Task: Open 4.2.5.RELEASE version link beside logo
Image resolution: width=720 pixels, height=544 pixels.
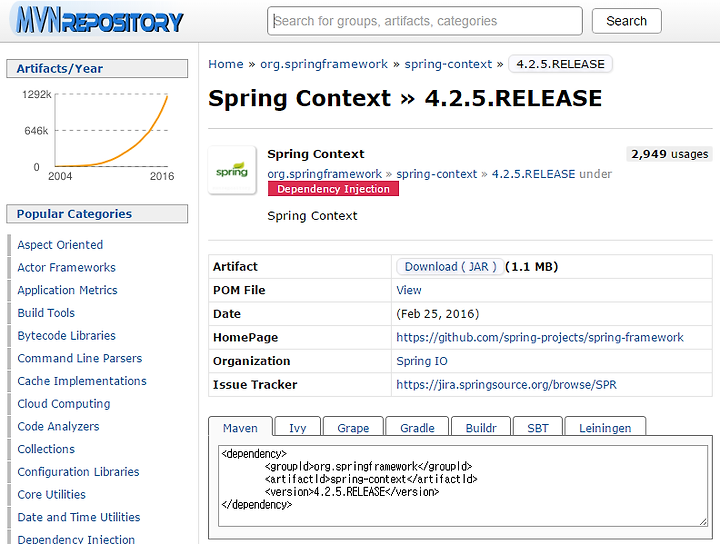Action: tap(533, 174)
